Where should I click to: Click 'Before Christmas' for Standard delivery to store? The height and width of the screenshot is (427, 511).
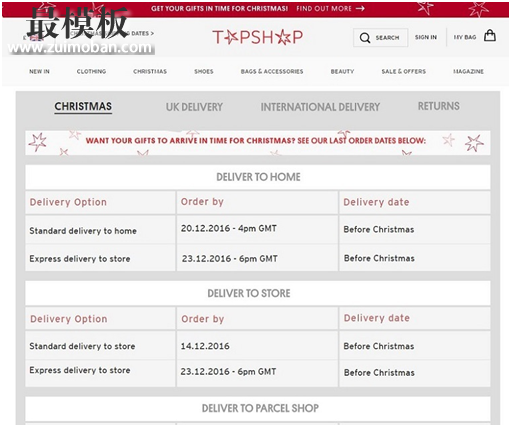tap(379, 346)
